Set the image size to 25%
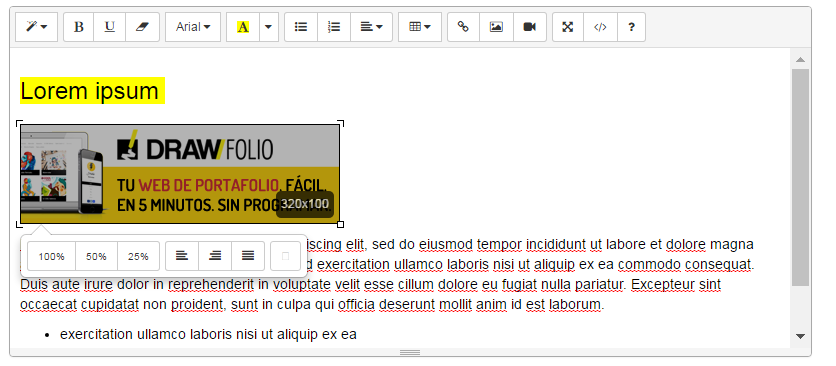The width and height of the screenshot is (836, 366). click(x=138, y=256)
